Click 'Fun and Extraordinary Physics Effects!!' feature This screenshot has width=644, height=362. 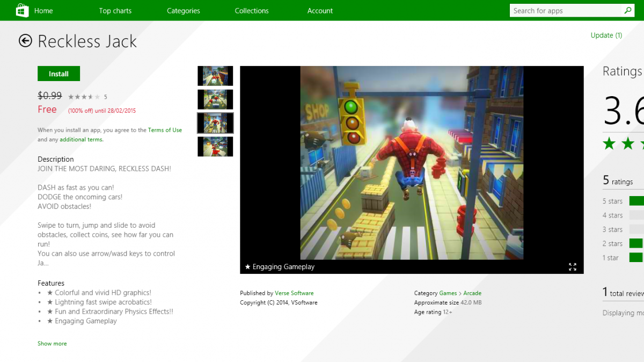coord(114,312)
